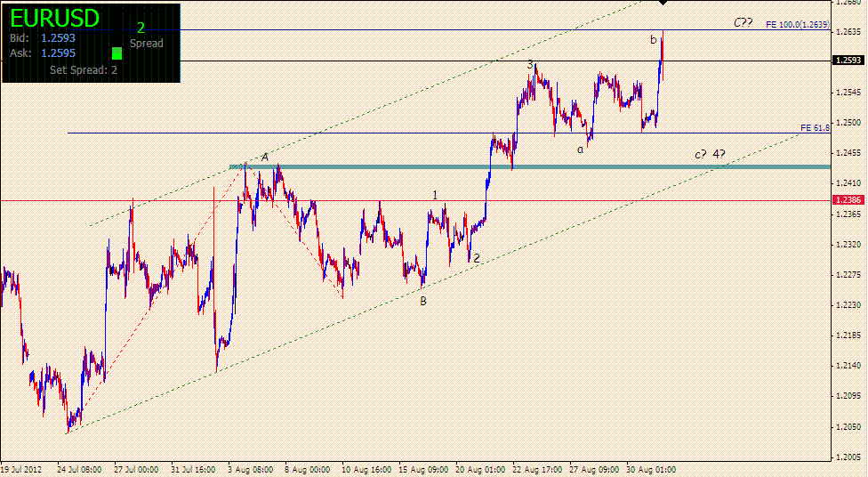Image resolution: width=868 pixels, height=477 pixels.
Task: Click price axis value 1.2545
Action: (x=848, y=92)
